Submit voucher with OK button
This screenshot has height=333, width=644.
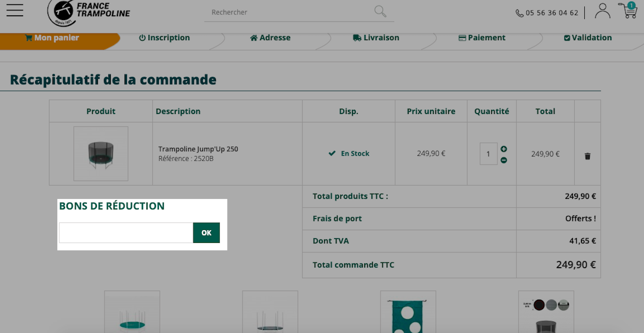206,233
